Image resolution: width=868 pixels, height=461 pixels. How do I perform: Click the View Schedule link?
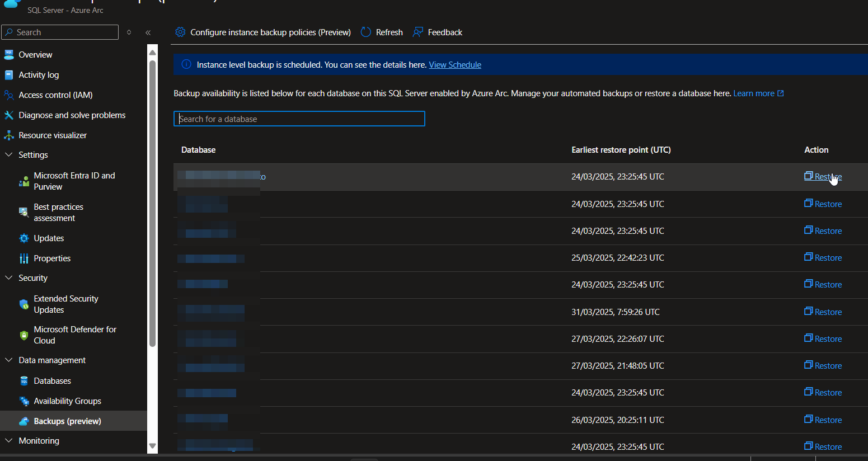[x=454, y=65]
